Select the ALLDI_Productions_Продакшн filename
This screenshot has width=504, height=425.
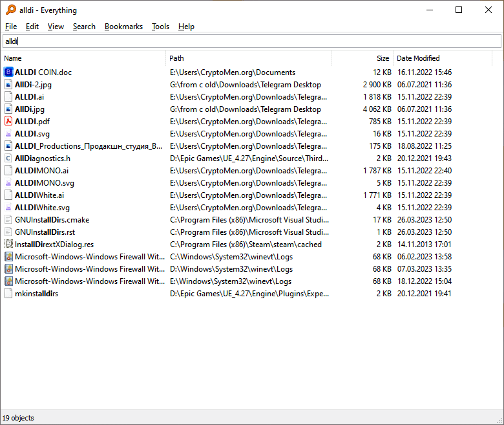(89, 146)
